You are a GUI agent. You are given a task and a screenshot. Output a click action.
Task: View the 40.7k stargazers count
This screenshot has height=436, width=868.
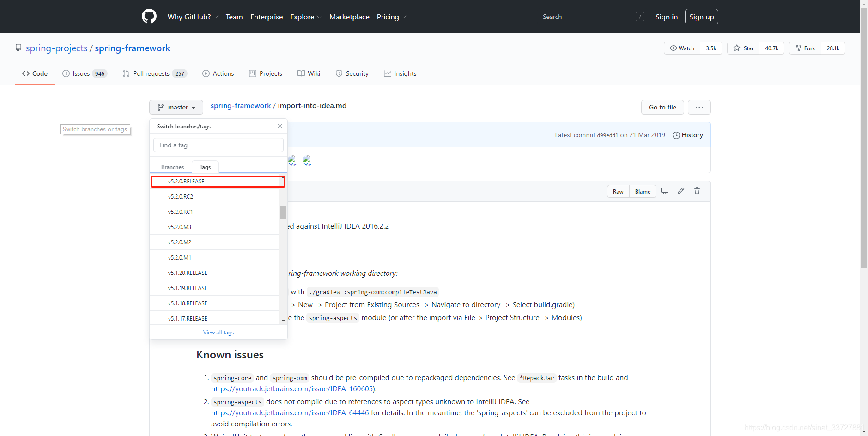click(771, 48)
